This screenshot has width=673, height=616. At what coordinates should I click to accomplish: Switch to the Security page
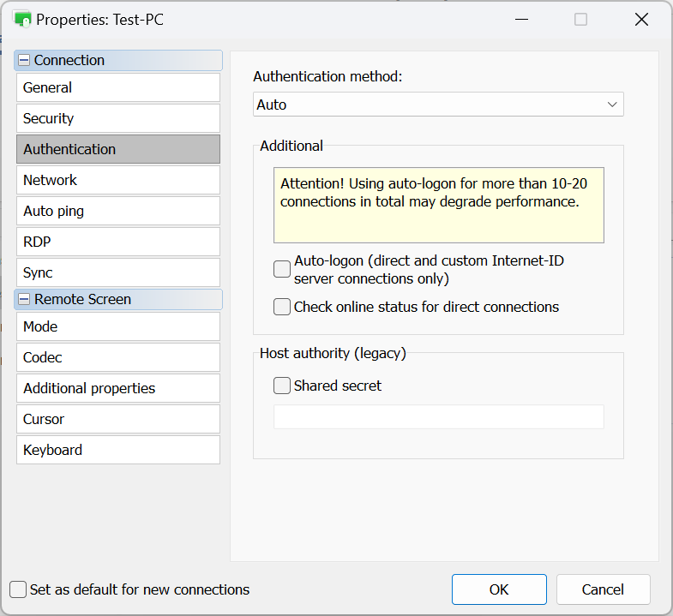(118, 118)
